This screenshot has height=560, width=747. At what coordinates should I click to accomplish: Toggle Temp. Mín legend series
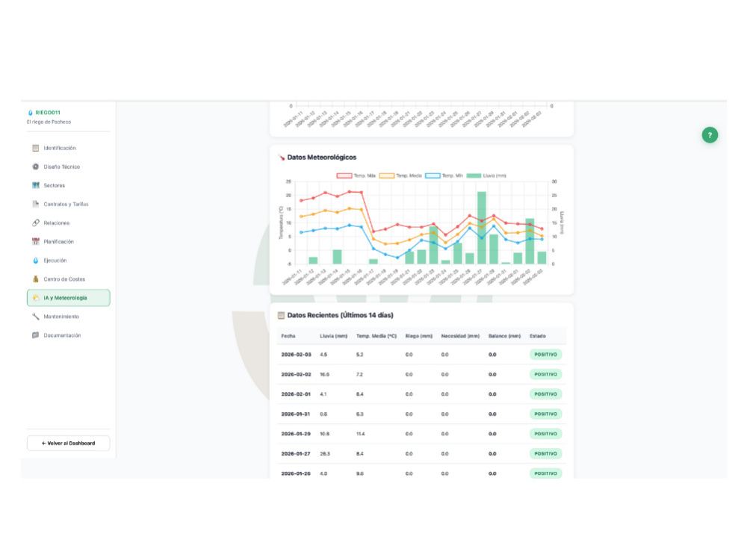click(444, 175)
